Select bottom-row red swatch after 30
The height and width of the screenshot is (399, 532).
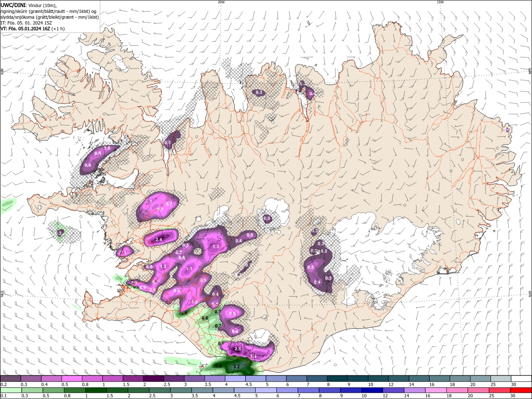(x=521, y=390)
